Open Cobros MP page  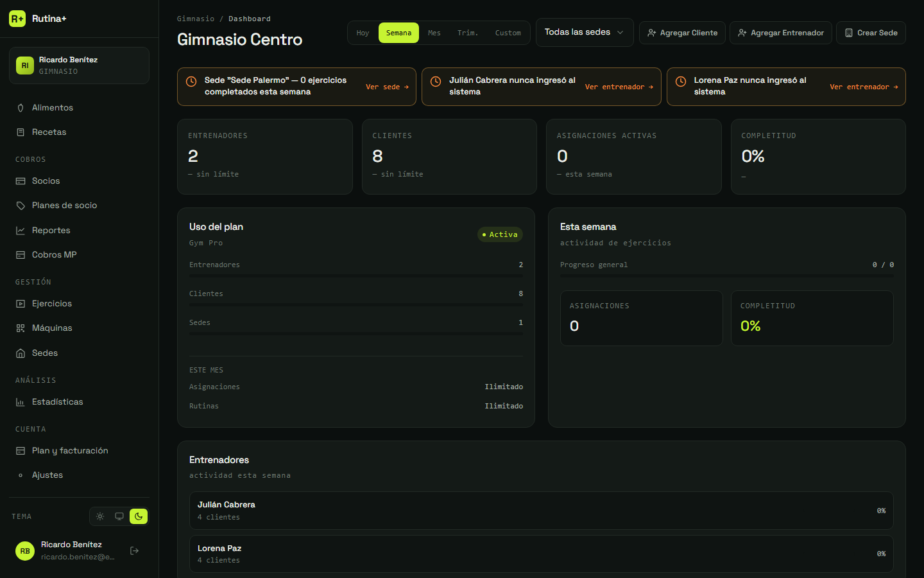[x=79, y=255]
